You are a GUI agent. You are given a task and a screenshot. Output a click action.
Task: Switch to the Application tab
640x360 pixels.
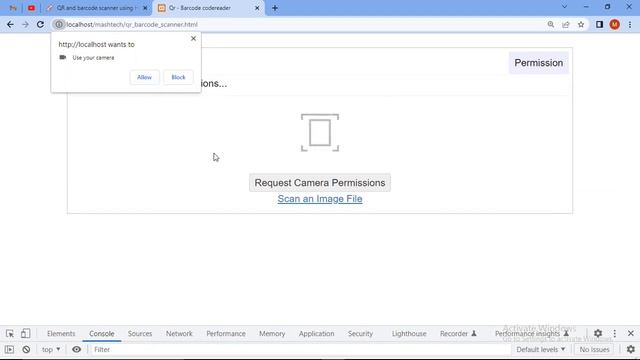click(x=316, y=333)
